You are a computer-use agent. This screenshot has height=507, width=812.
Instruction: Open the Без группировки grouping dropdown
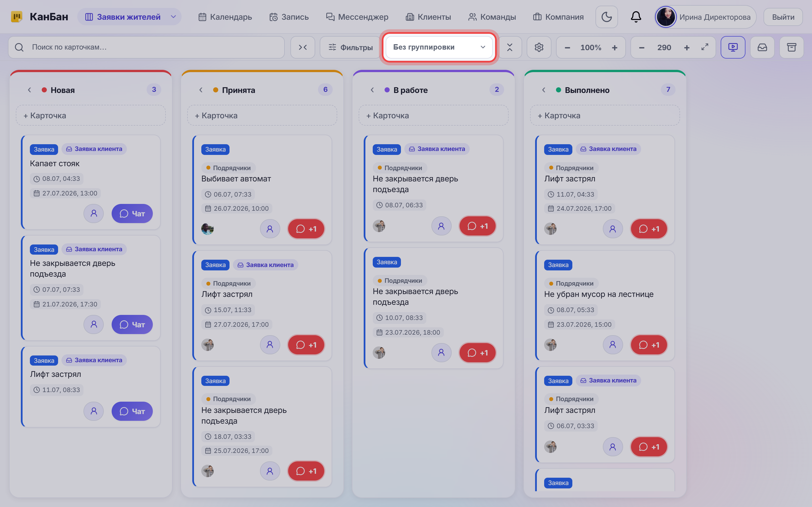pos(439,47)
